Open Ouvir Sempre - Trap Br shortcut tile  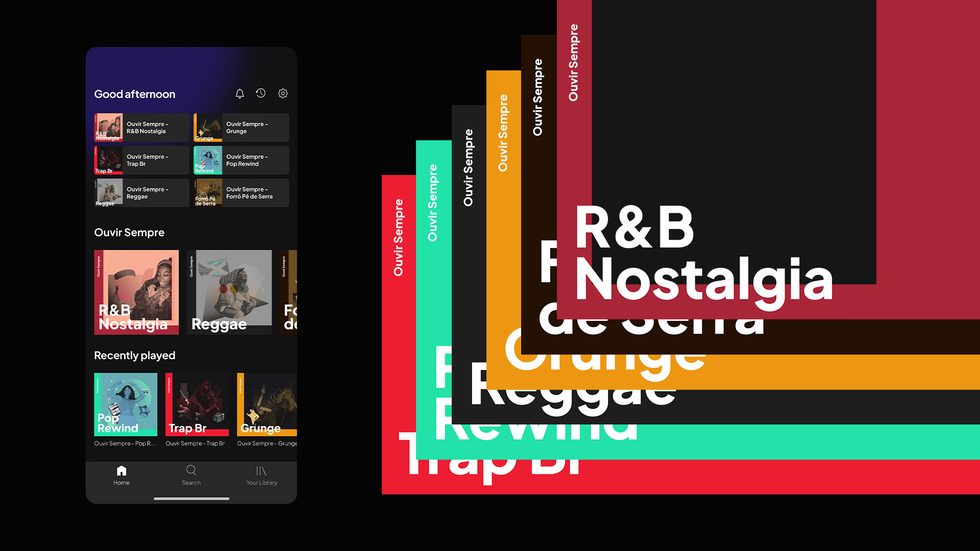141,160
